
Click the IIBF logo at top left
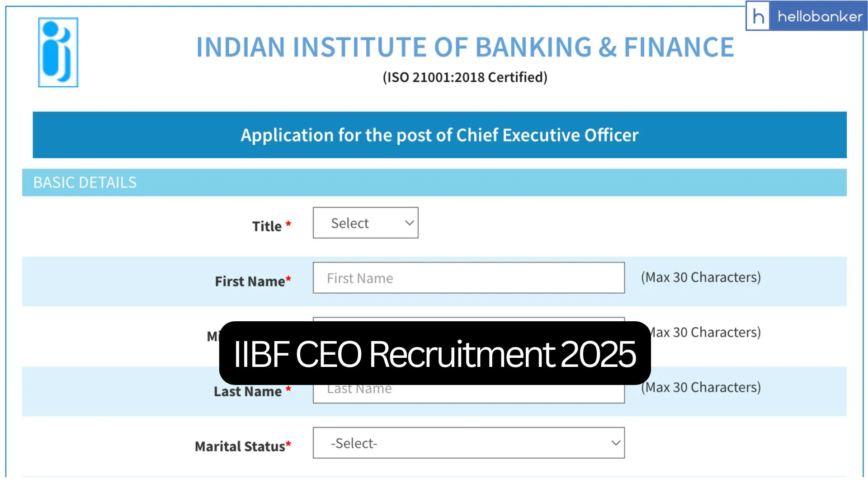(x=57, y=52)
